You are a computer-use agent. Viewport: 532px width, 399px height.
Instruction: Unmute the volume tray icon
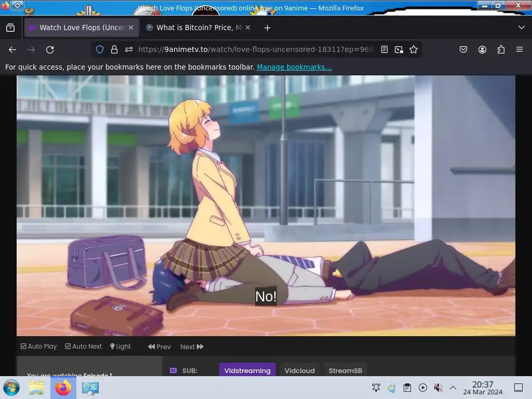(438, 388)
